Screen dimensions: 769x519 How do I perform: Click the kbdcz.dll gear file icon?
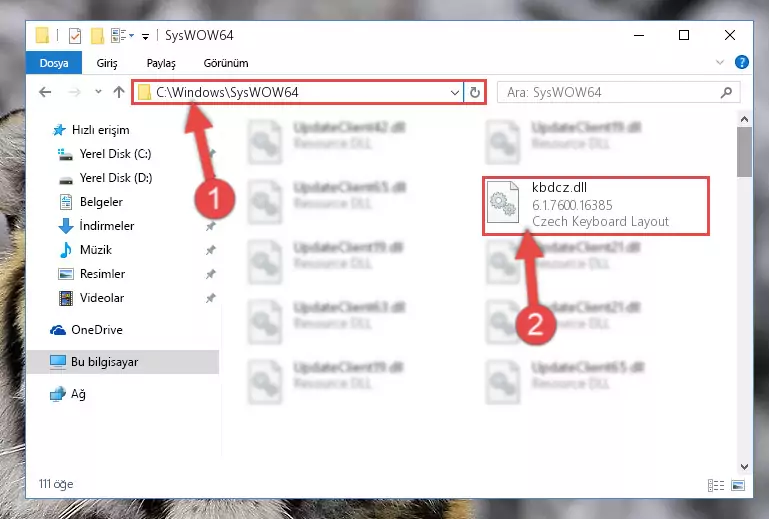click(x=503, y=202)
